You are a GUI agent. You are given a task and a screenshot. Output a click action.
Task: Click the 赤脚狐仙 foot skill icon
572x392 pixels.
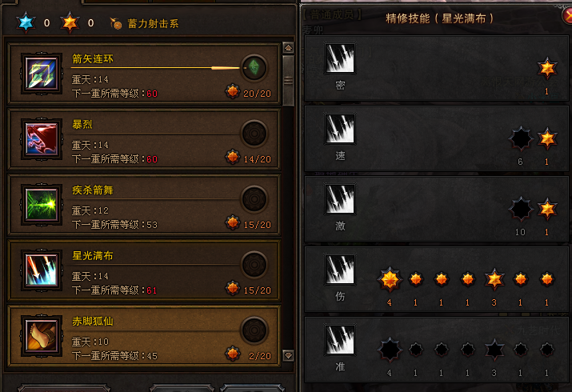tap(42, 336)
